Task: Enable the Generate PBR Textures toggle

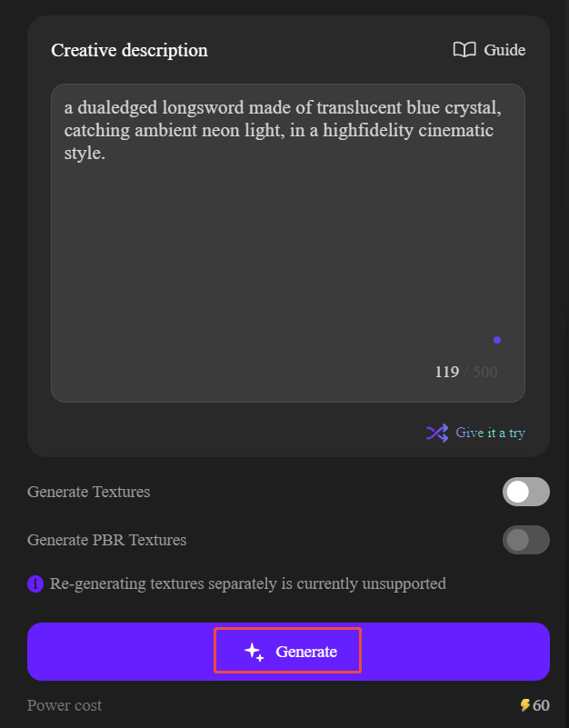Action: [x=525, y=540]
